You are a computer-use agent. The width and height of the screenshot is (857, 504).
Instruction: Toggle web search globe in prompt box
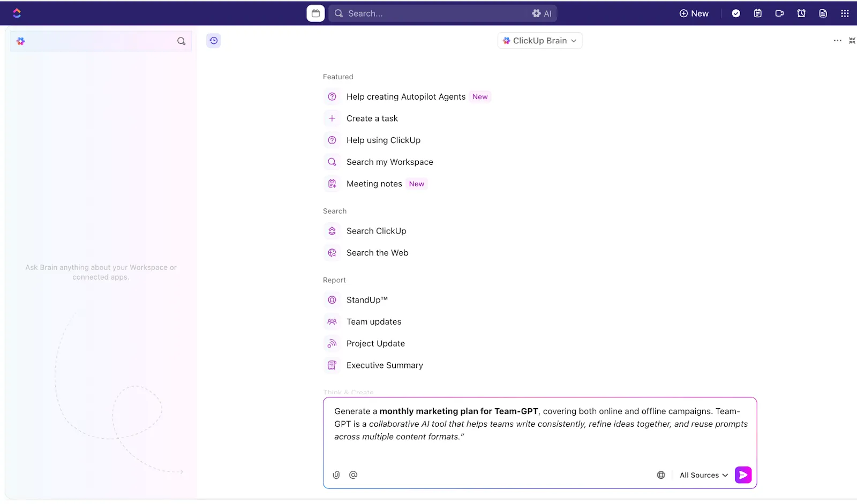(661, 476)
